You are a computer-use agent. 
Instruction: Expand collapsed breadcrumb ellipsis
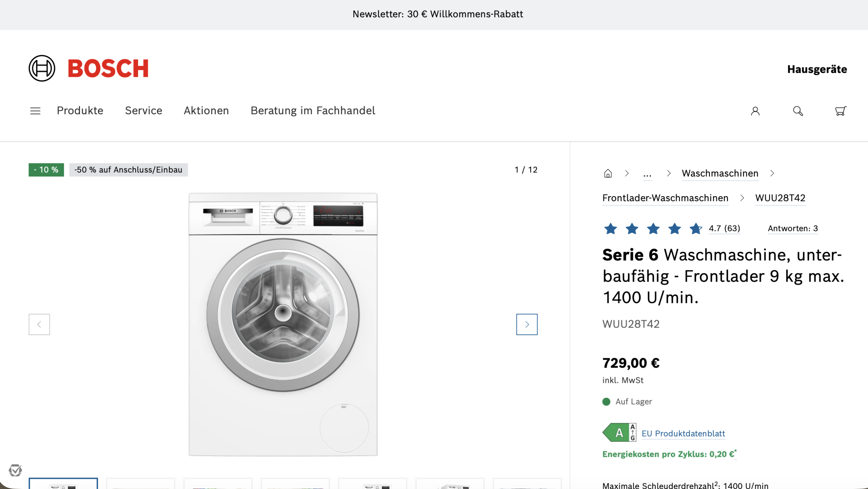tap(647, 174)
